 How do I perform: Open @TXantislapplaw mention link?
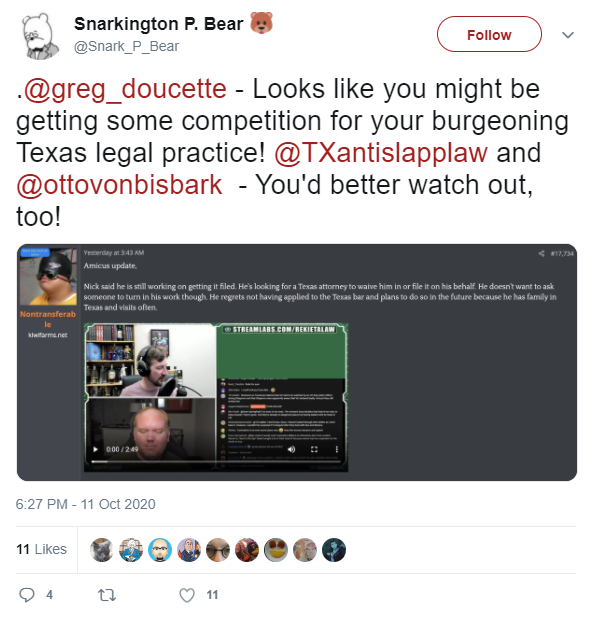381,153
